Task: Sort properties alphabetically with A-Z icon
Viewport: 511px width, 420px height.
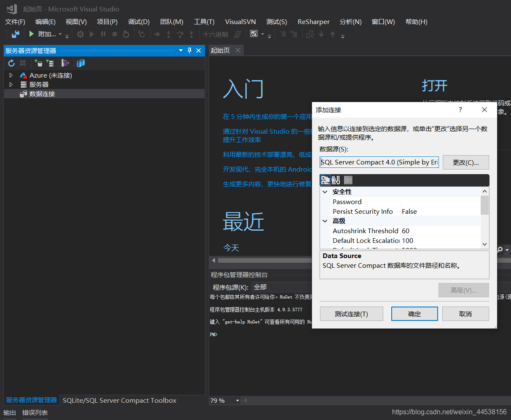Action: click(336, 180)
